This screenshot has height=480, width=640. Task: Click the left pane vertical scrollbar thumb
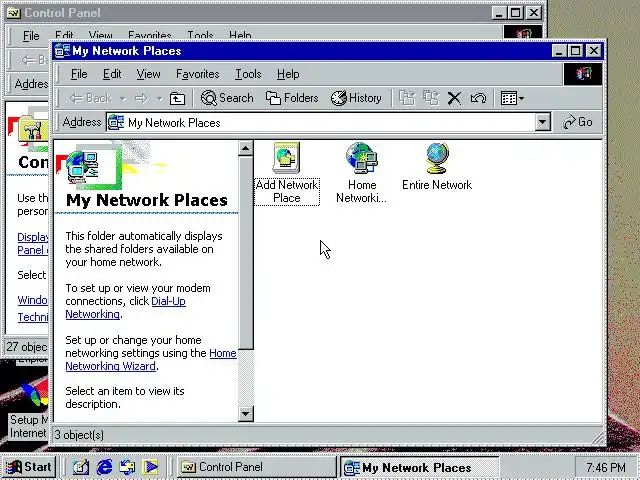[x=246, y=252]
